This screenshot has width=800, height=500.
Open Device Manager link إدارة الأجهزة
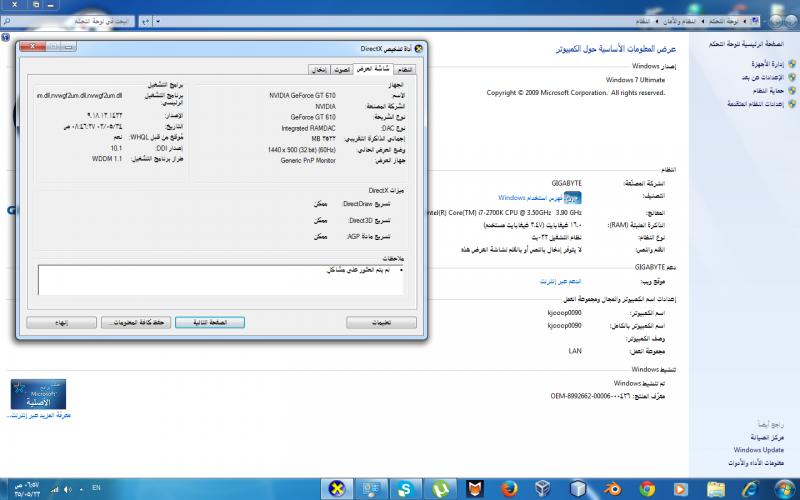[767, 64]
